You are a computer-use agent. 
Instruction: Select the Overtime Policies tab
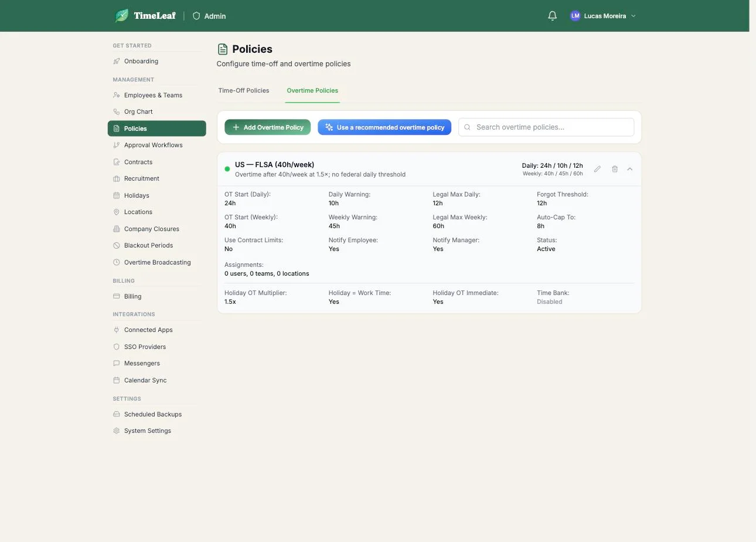tap(312, 90)
